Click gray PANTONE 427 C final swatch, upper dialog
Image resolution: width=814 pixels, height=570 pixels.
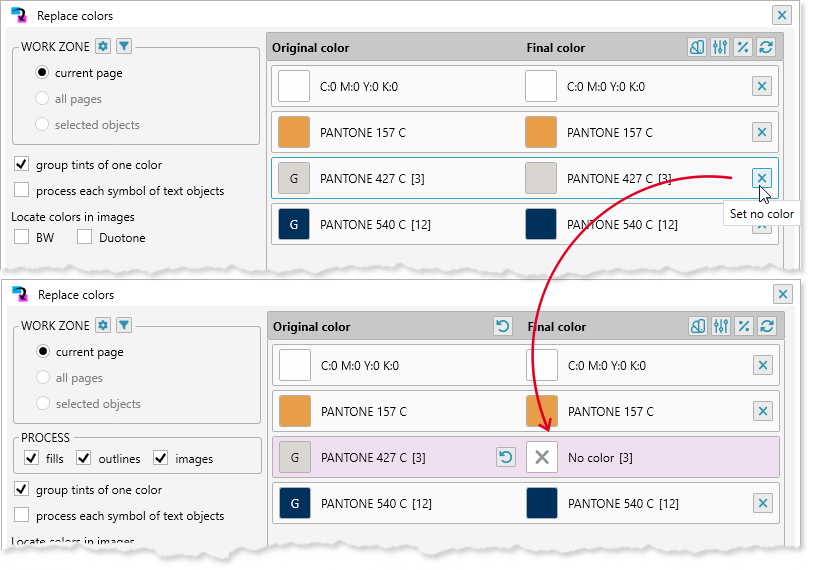541,178
